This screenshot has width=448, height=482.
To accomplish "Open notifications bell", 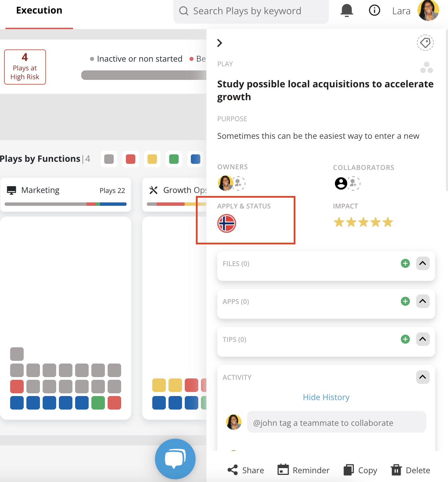I will point(347,10).
